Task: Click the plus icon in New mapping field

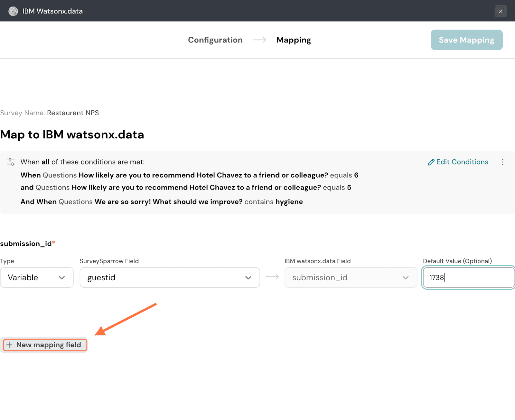Action: 10,345
